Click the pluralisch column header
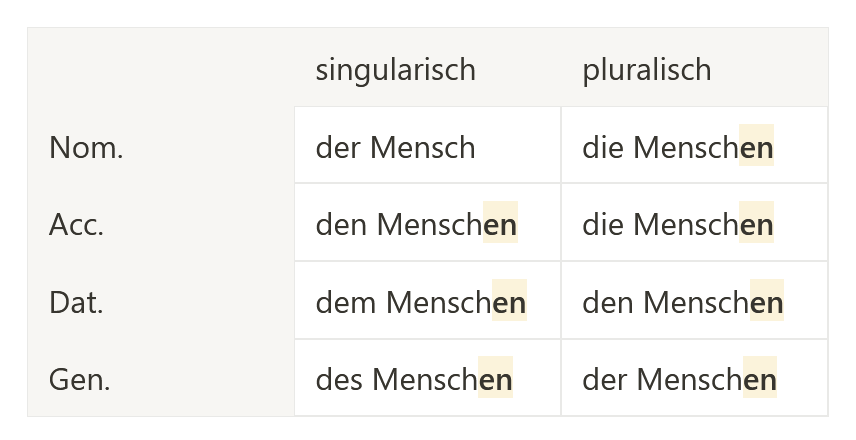The width and height of the screenshot is (856, 440). (x=694, y=68)
